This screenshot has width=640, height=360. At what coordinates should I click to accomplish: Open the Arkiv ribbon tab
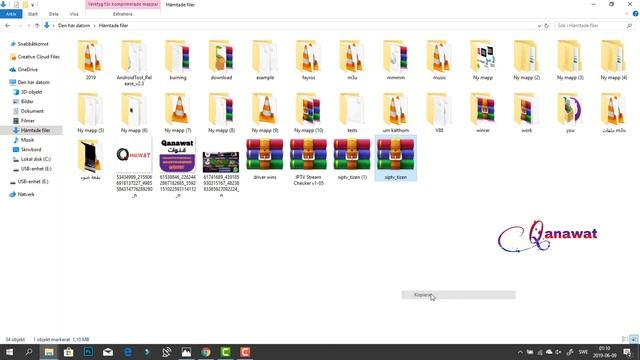pyautogui.click(x=11, y=14)
